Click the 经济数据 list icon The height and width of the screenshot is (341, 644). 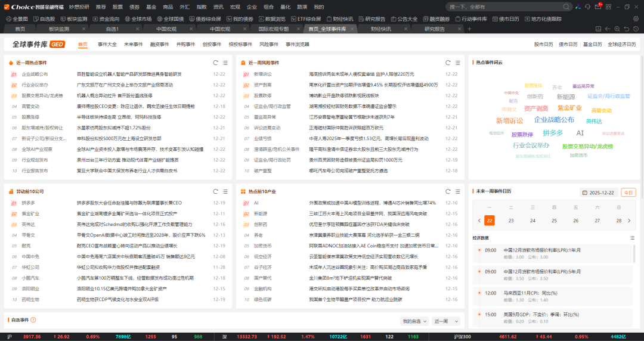pos(632,237)
